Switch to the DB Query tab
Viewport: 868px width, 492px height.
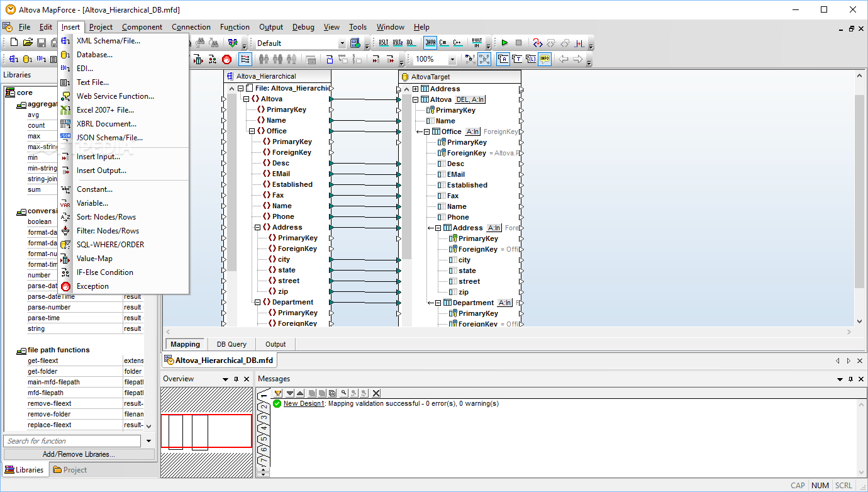pos(231,344)
